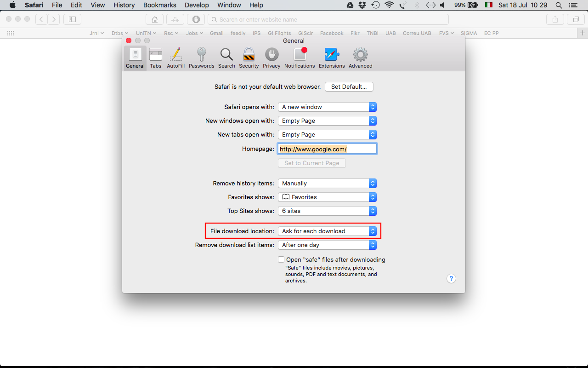Open the General preferences pane
Image resolution: width=588 pixels, height=368 pixels.
(x=135, y=58)
